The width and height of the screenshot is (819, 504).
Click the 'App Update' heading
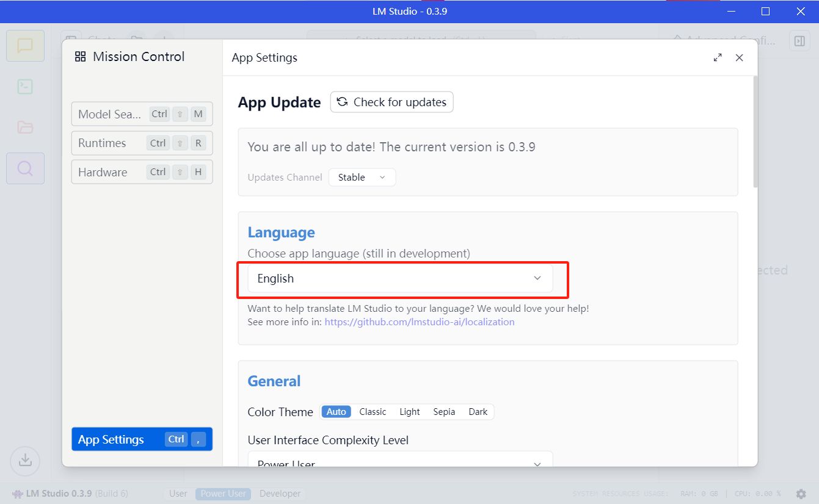pyautogui.click(x=280, y=103)
